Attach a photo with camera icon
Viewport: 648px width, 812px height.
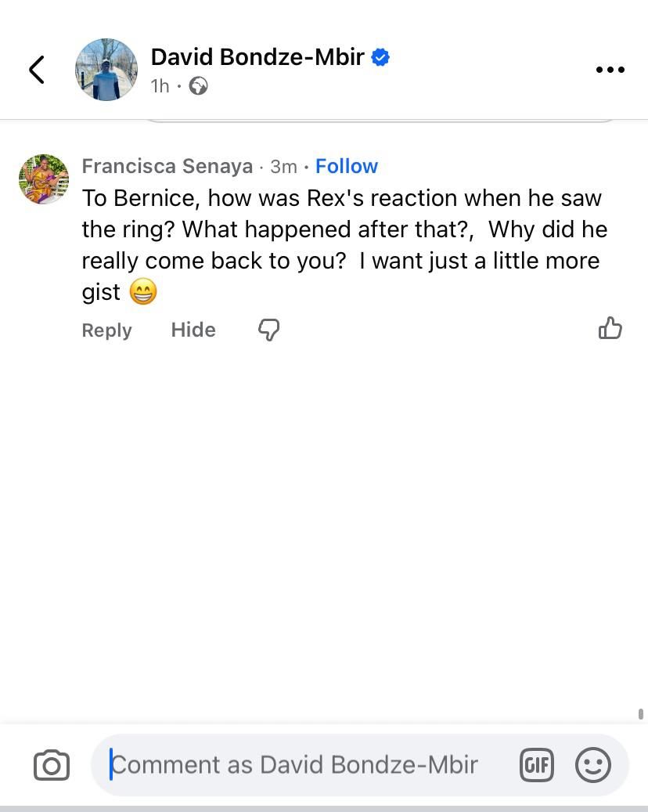[52, 765]
